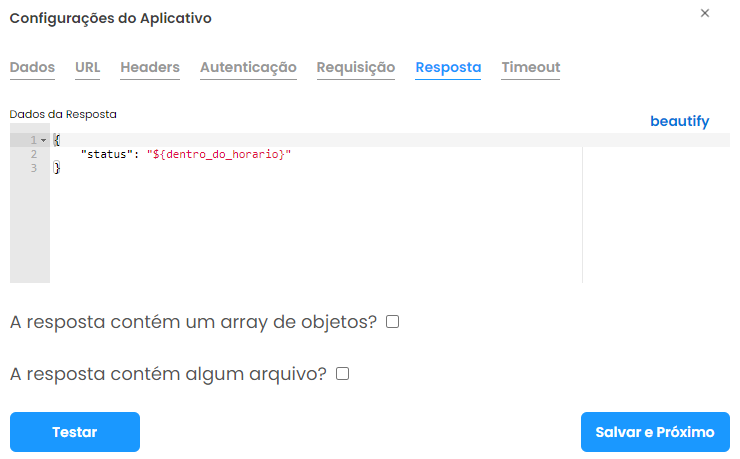Open the URL tab
The image size is (740, 459).
click(87, 68)
